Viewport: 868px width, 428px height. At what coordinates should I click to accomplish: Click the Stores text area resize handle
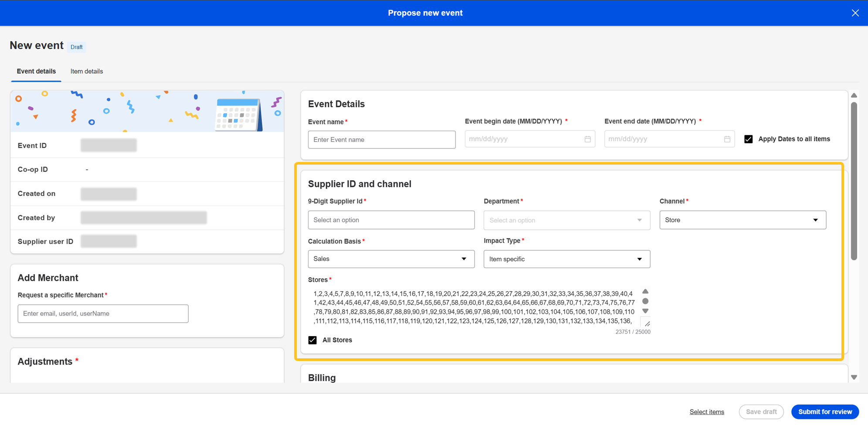(x=647, y=324)
